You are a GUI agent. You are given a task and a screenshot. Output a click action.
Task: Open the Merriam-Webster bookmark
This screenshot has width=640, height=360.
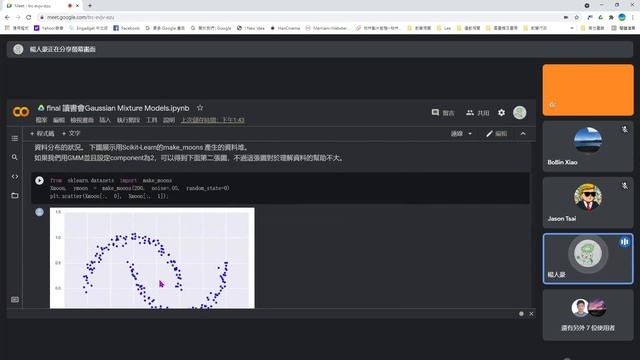click(327, 28)
